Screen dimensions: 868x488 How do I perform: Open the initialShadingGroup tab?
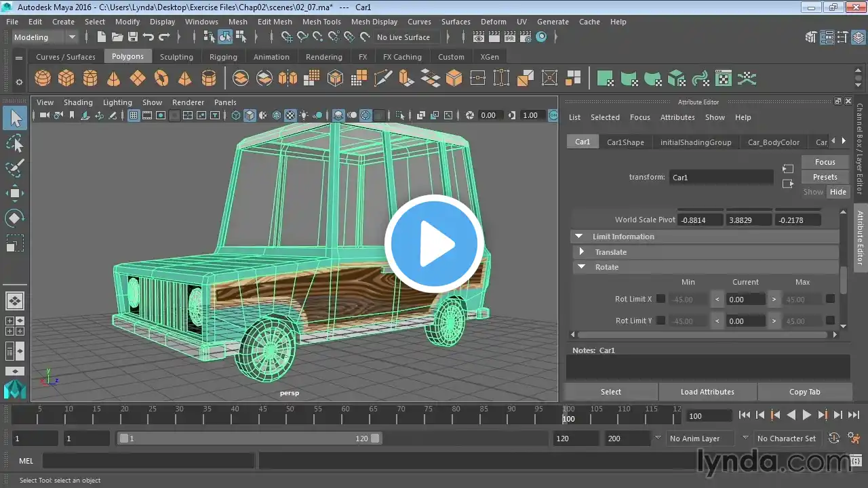pos(696,142)
